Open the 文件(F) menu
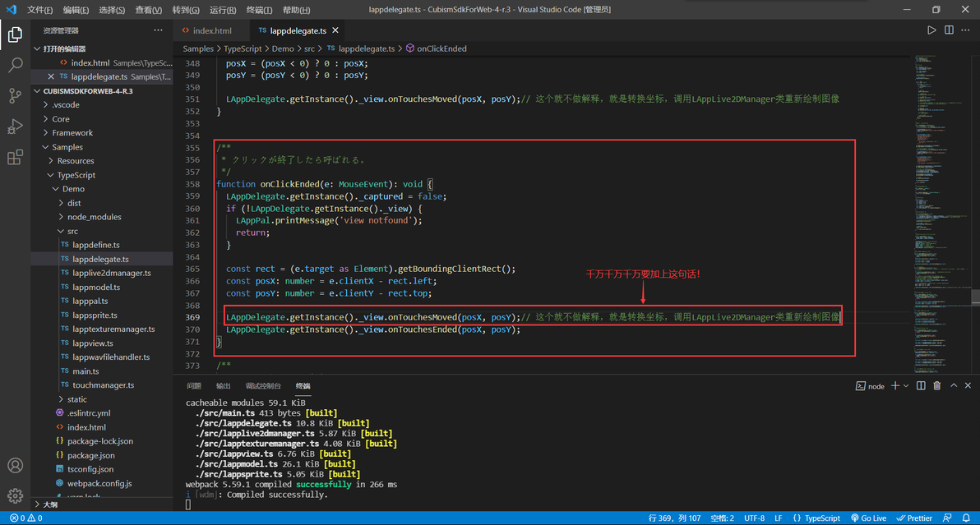The image size is (980, 525). click(39, 10)
